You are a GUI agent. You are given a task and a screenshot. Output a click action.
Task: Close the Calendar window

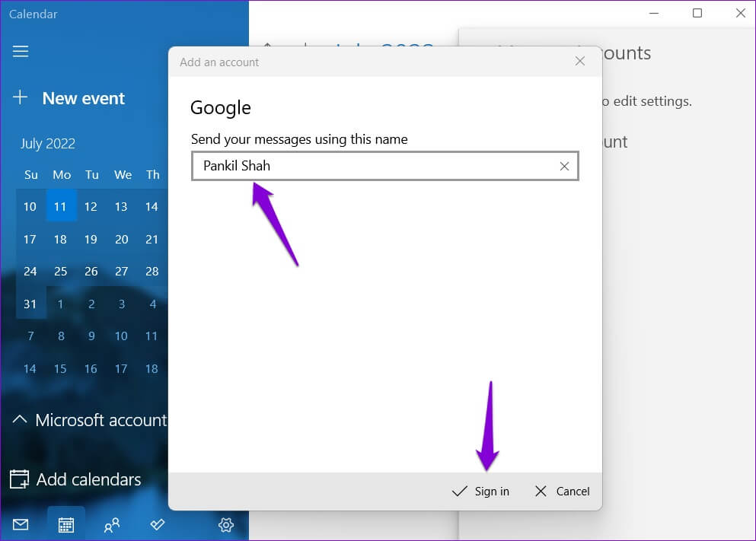pos(741,13)
